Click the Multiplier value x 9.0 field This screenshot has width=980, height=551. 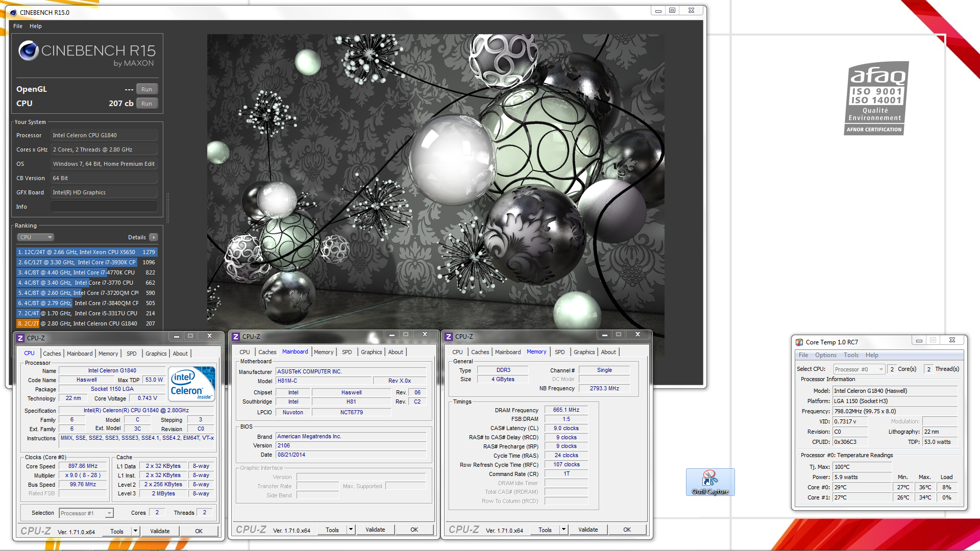click(x=83, y=475)
